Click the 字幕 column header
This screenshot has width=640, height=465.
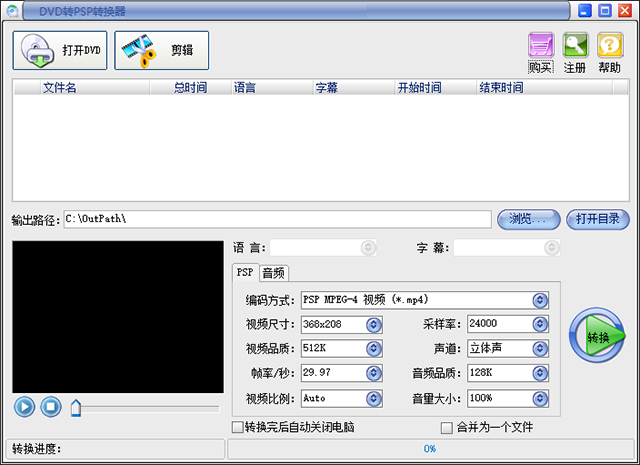pyautogui.click(x=354, y=87)
